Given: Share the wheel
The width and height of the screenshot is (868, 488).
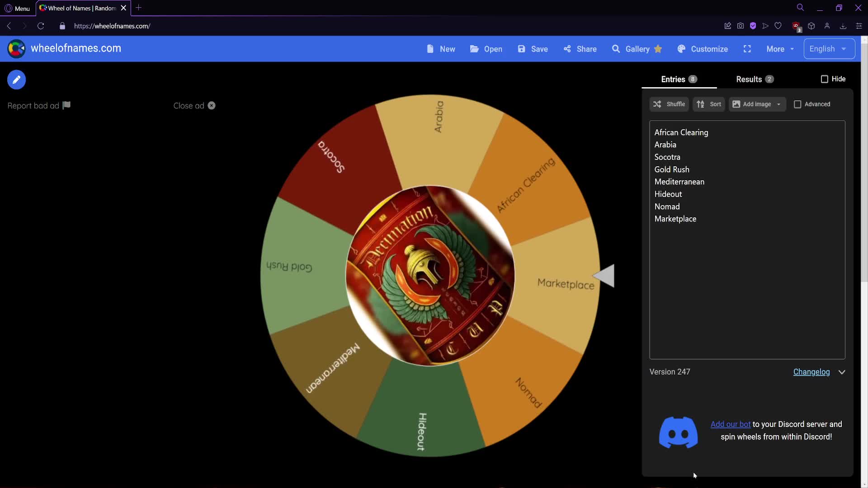Looking at the screenshot, I should pos(580,49).
